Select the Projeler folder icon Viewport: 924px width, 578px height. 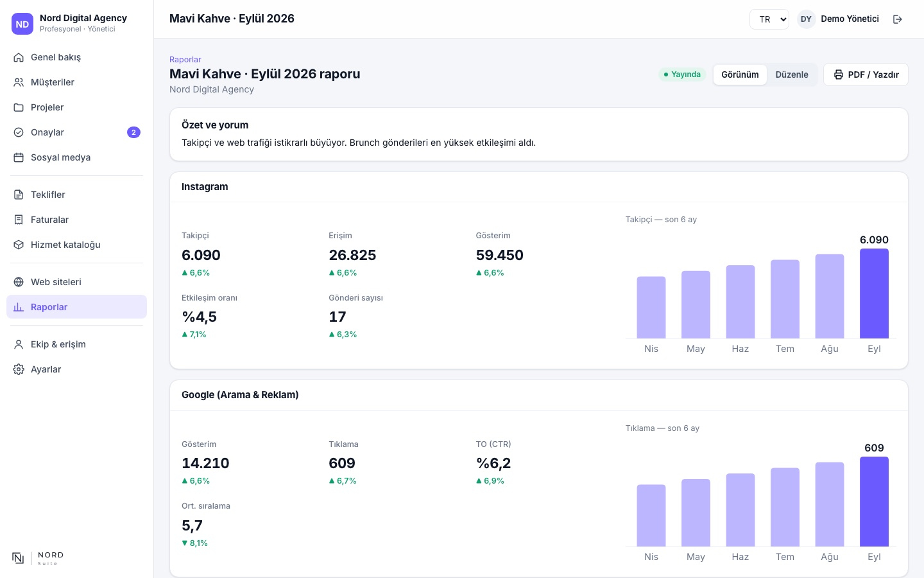pos(19,107)
